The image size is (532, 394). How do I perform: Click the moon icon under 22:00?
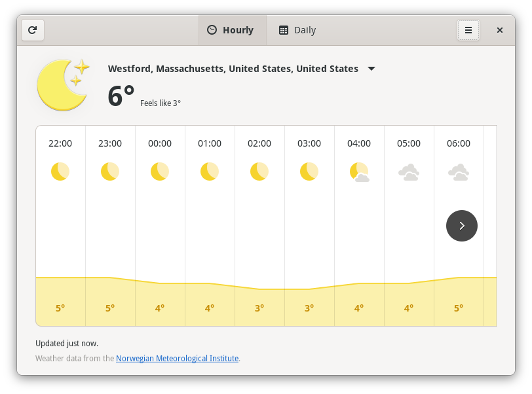[60, 171]
